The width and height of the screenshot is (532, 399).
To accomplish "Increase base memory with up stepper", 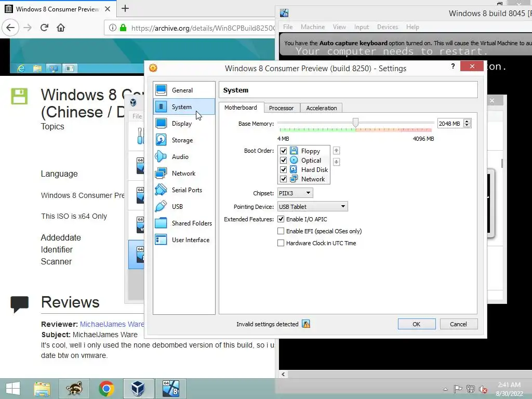I will 467,122.
